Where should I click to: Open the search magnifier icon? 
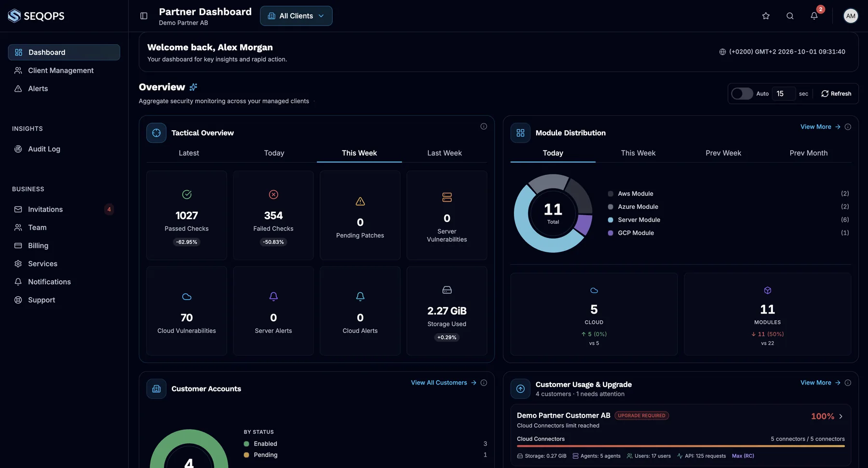coord(790,16)
